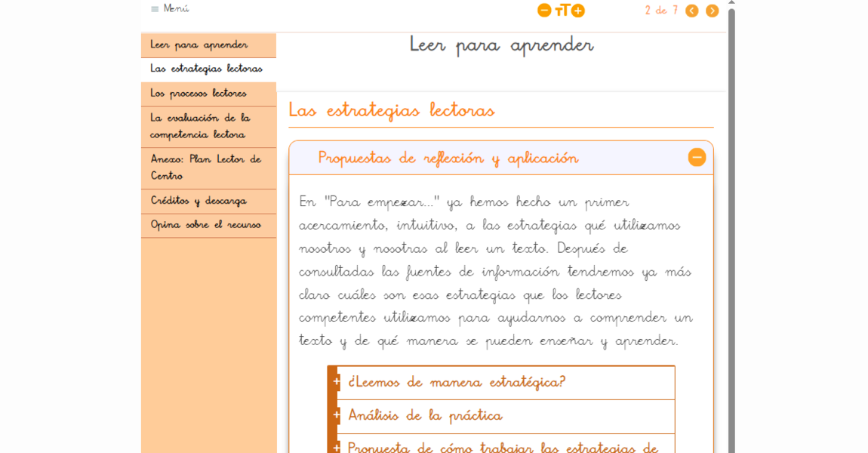This screenshot has height=453, width=868.
Task: Increase text size with plus icon
Action: (578, 11)
